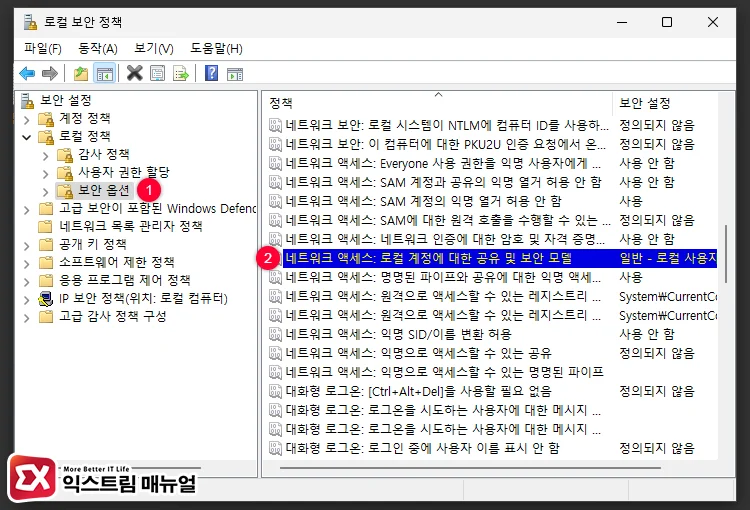Click the Properties toolbar icon
750x510 pixels.
pos(157,74)
